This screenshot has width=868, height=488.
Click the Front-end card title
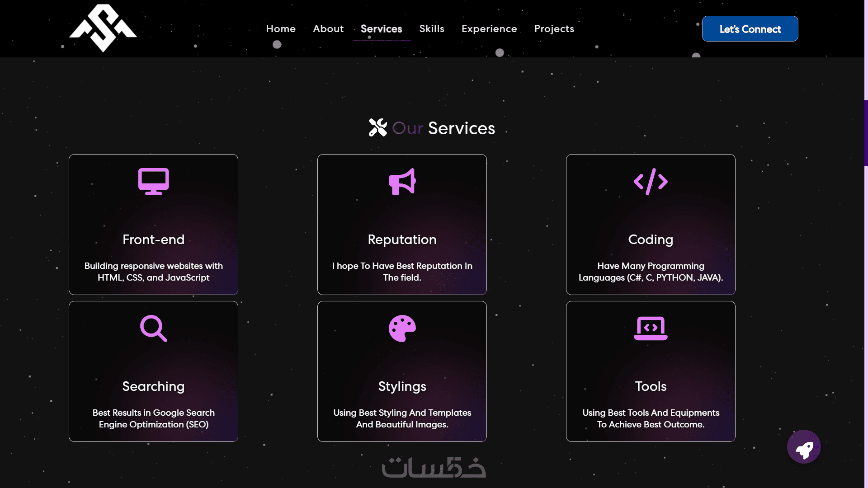click(154, 239)
